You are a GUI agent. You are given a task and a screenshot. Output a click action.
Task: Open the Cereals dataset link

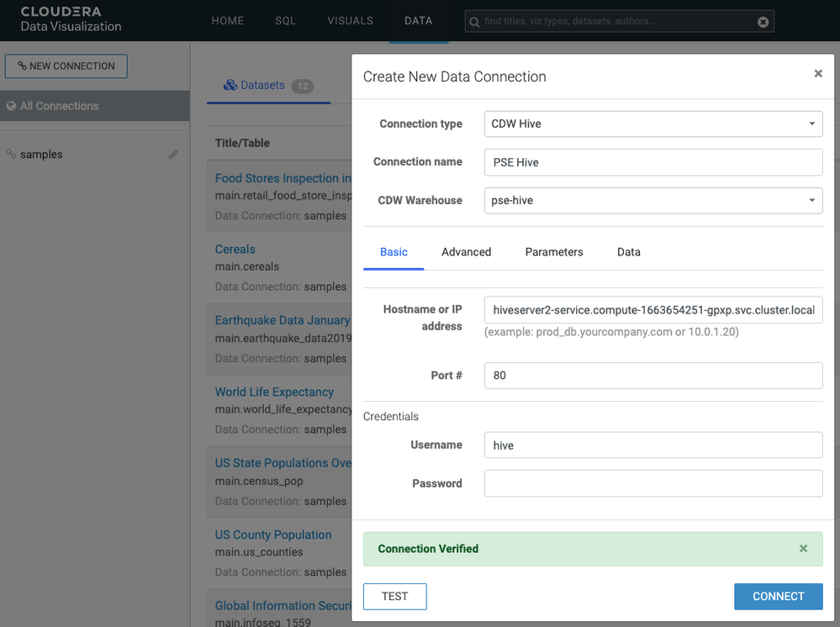pyautogui.click(x=235, y=249)
